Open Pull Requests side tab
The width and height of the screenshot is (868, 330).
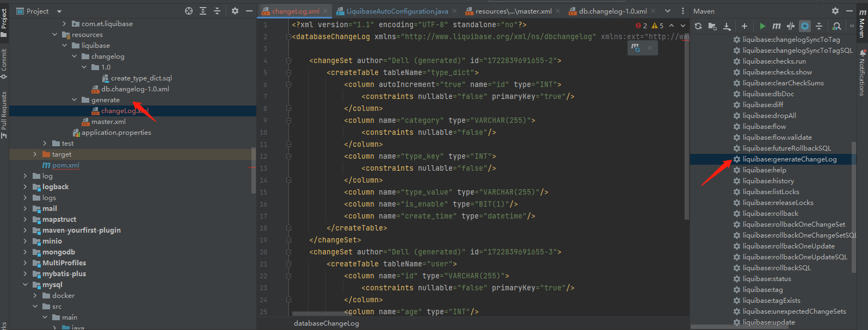4,115
